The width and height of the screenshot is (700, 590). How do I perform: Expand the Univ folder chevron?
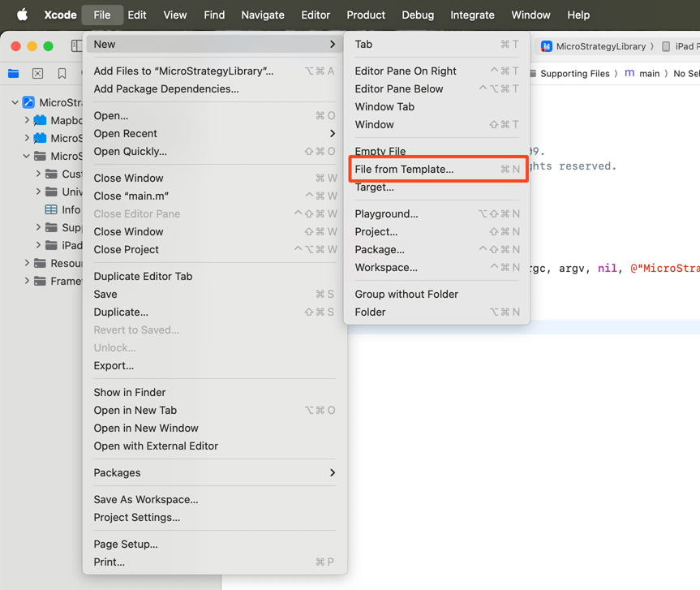(x=38, y=192)
